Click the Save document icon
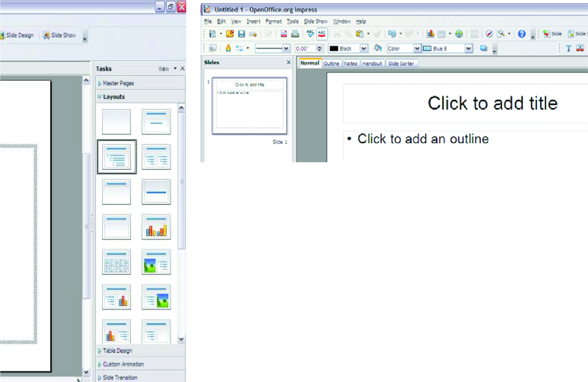Viewport: 588px width, 382px height. coord(242,34)
